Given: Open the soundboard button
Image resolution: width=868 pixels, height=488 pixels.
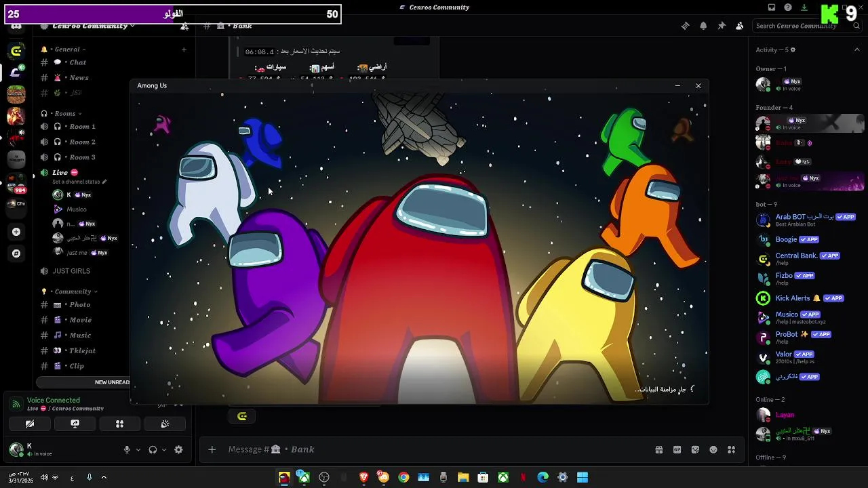Looking at the screenshot, I should coord(165,424).
